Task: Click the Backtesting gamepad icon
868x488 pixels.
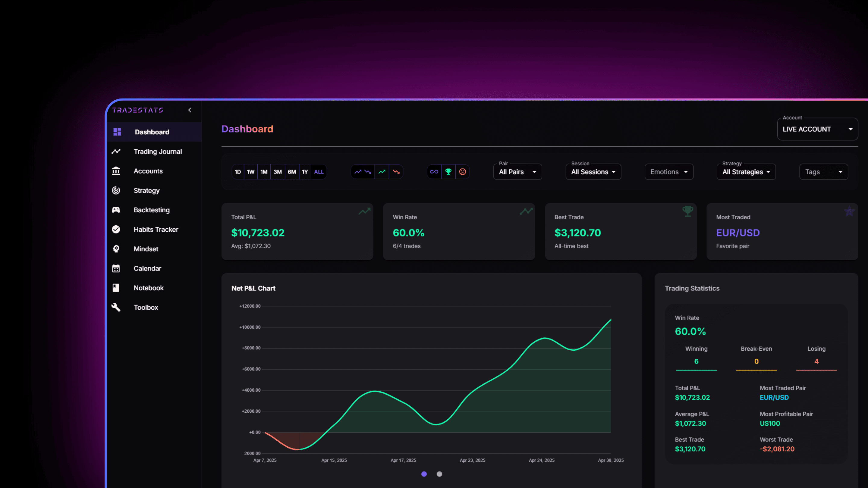Action: click(x=116, y=210)
